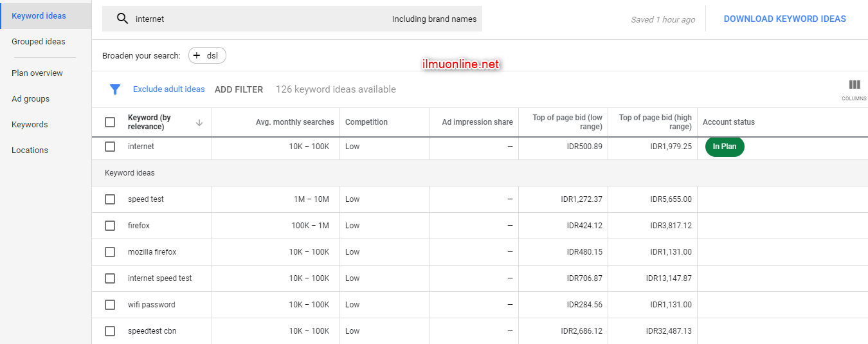Viewport: 868px width, 344px height.
Task: Tick the select-all checkbox in table header
Action: tap(110, 122)
